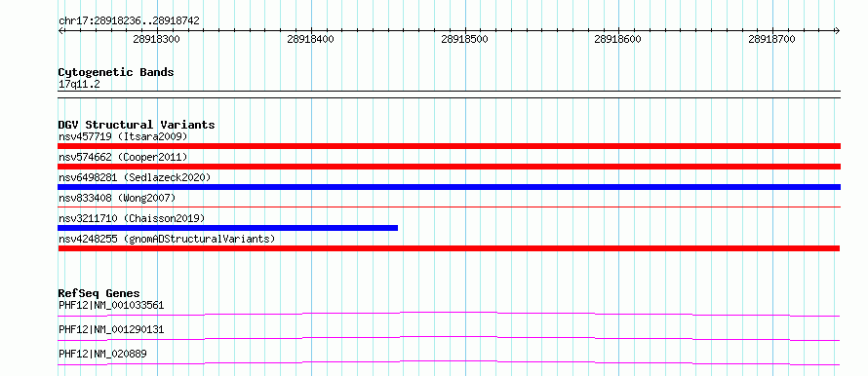Click the 17q11.2 band label
Image resolution: width=868 pixels, height=376 pixels.
click(x=79, y=85)
